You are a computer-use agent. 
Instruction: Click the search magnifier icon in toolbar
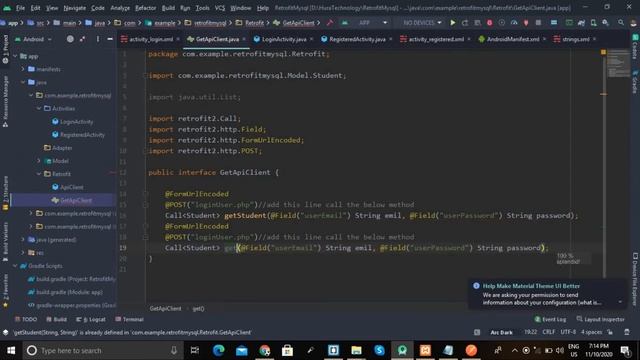[620, 23]
